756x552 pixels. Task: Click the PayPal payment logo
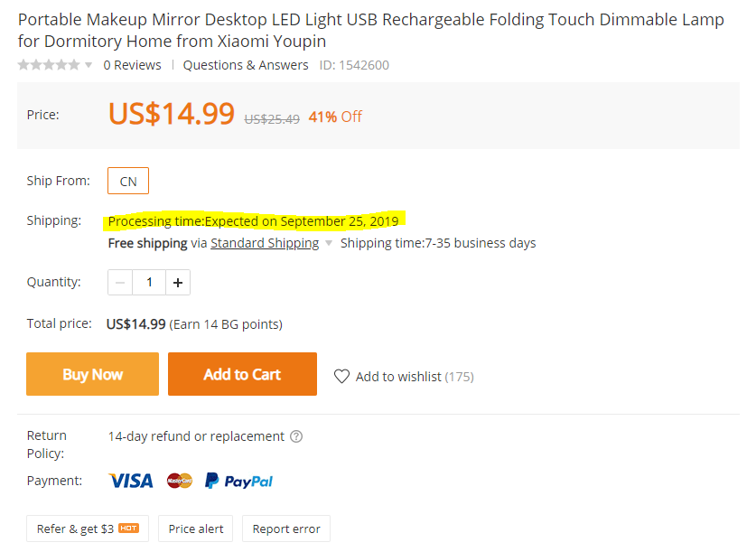pyautogui.click(x=238, y=481)
